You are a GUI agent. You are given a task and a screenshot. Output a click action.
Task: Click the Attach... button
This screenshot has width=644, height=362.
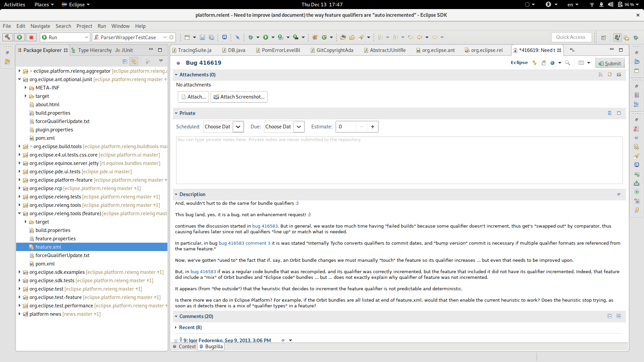[193, 97]
